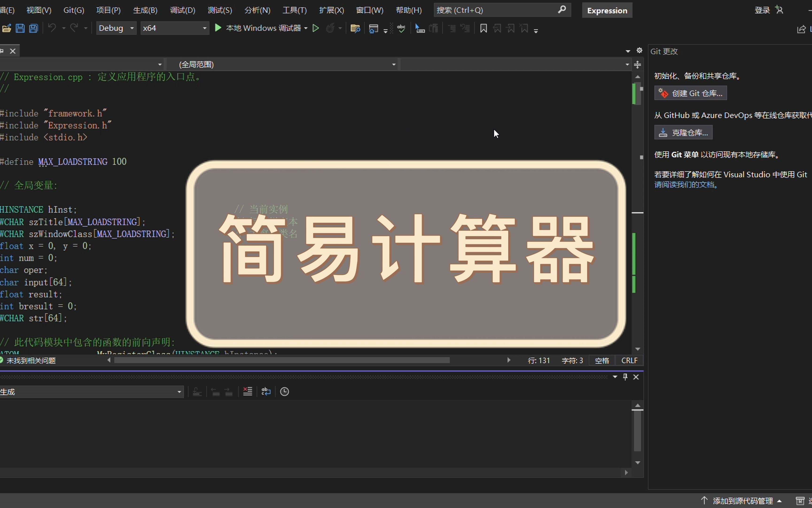
Task: Undo the last action with the Undo arrow
Action: 52,28
